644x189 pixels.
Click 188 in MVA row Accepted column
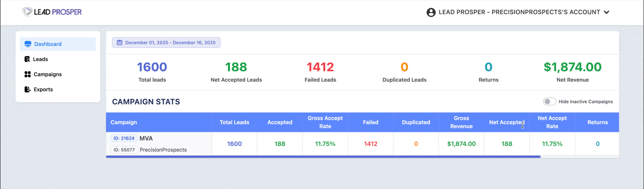pyautogui.click(x=280, y=144)
